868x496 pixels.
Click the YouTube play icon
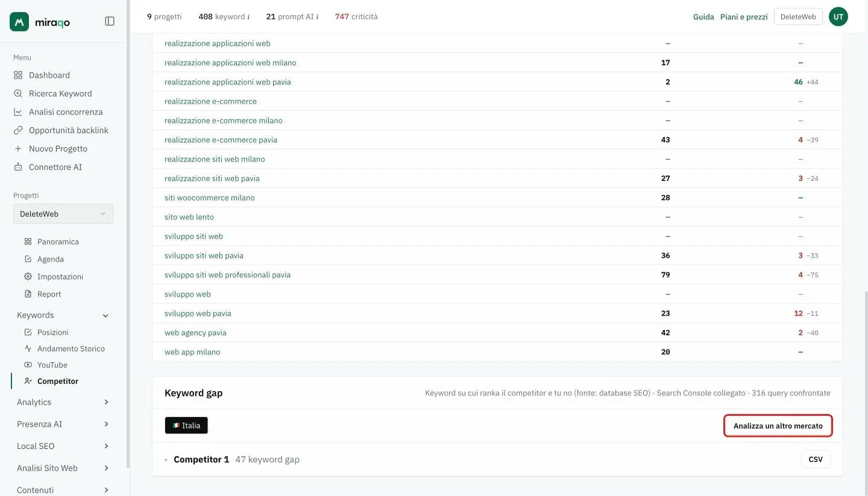pyautogui.click(x=28, y=365)
